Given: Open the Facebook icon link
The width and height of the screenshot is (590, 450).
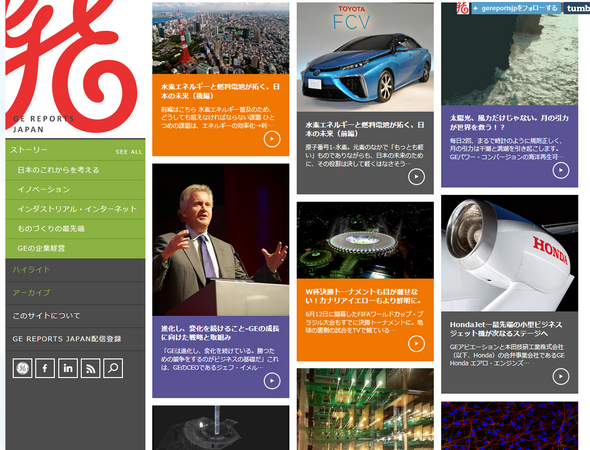Looking at the screenshot, I should coord(45,368).
